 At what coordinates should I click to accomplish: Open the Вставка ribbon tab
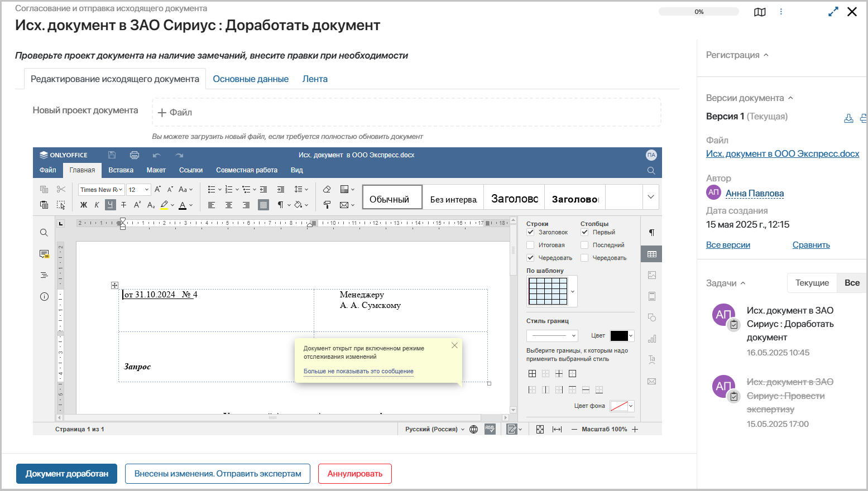click(121, 170)
